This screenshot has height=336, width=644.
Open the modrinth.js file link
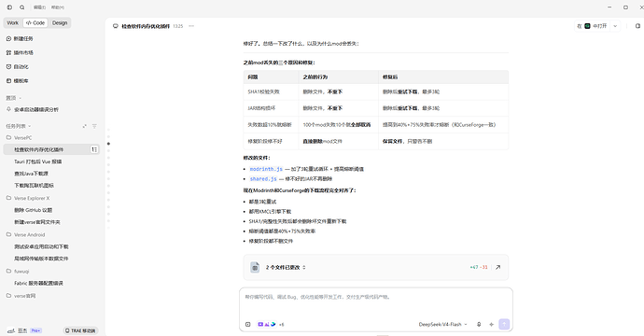pyautogui.click(x=266, y=169)
